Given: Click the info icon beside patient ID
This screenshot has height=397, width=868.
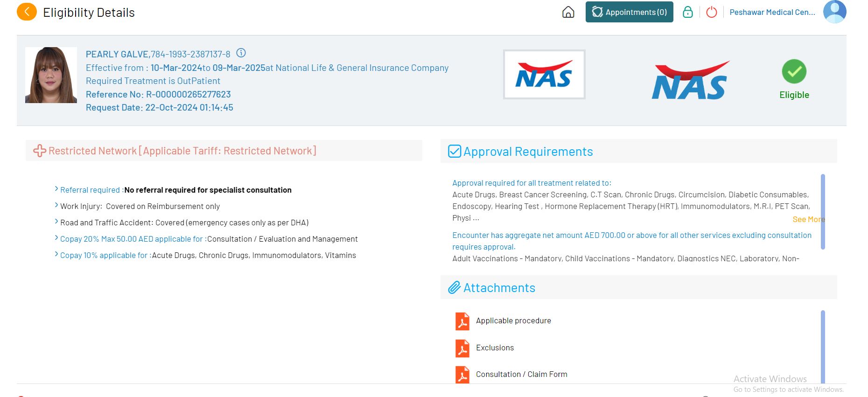Looking at the screenshot, I should tap(241, 53).
